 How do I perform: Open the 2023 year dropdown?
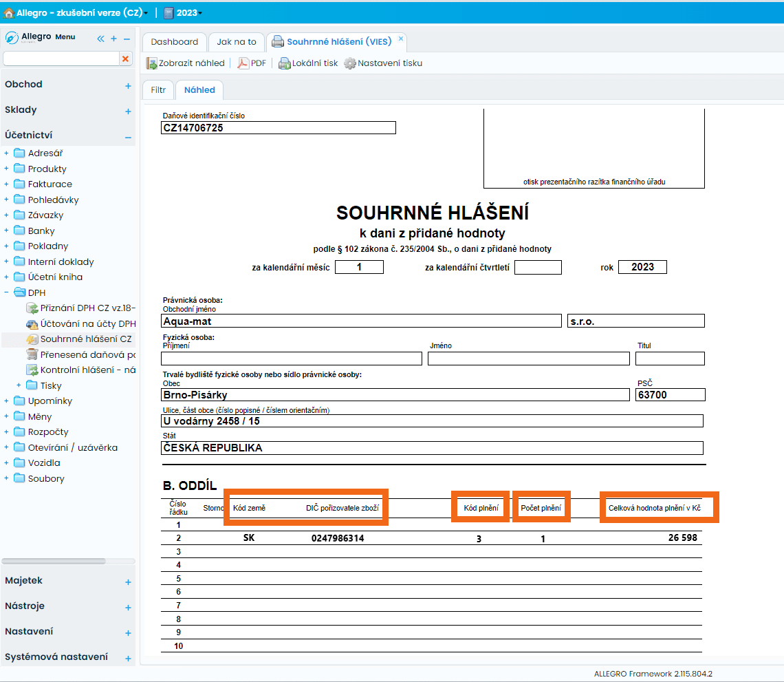coord(200,14)
